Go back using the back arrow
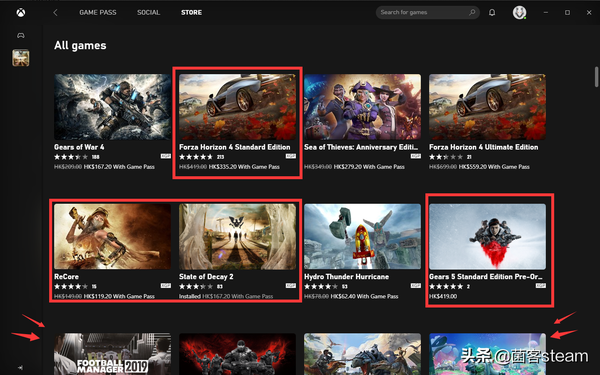 point(55,13)
